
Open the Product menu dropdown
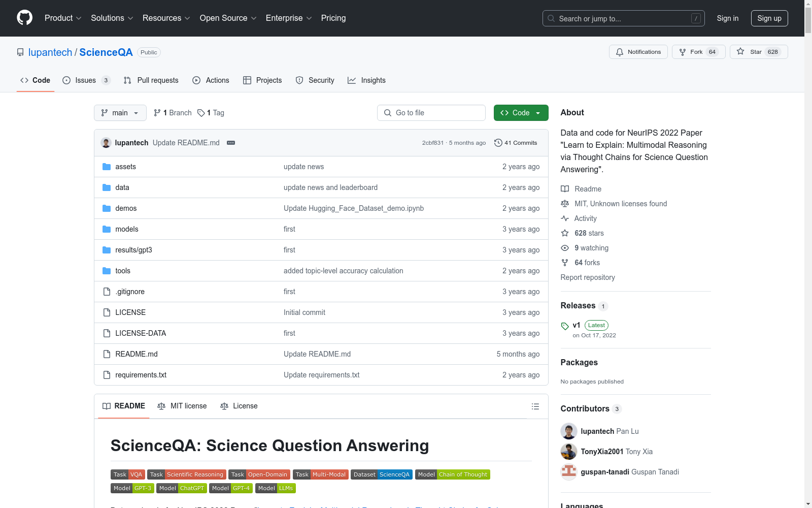tap(63, 18)
